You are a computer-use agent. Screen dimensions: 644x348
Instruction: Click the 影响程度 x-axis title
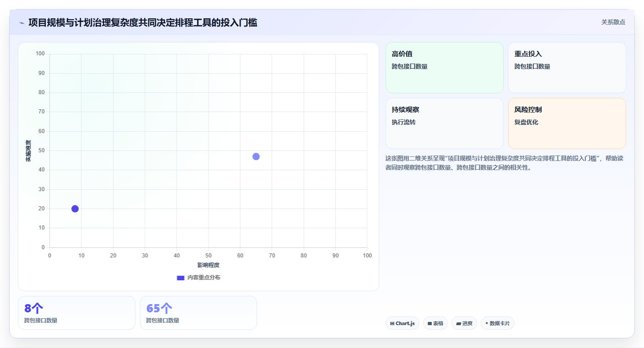click(x=209, y=265)
